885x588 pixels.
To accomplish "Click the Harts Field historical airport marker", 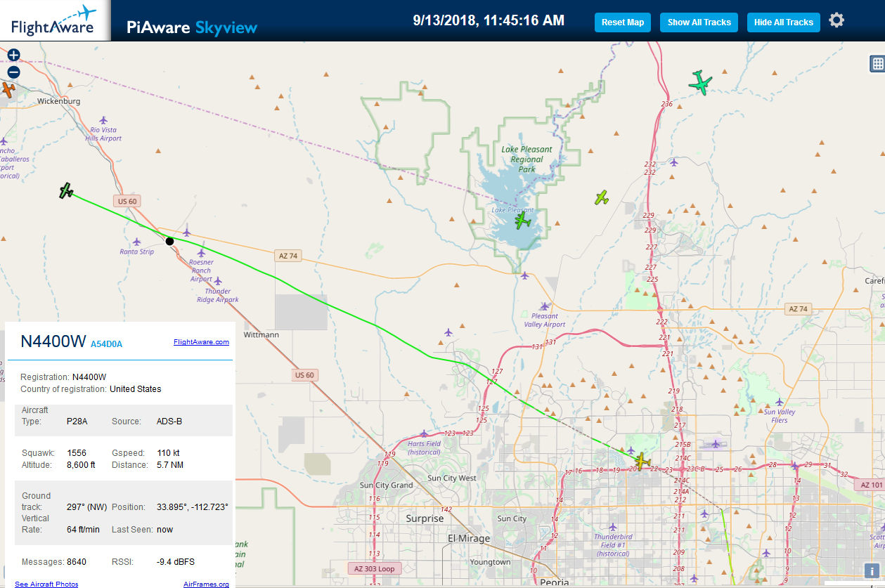I will tap(424, 433).
